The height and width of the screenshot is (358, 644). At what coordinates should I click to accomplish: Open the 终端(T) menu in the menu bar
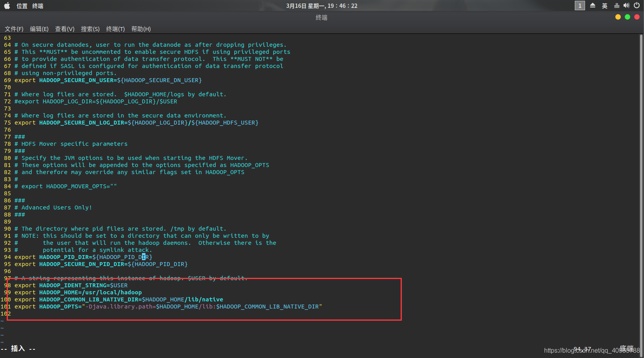tap(116, 29)
